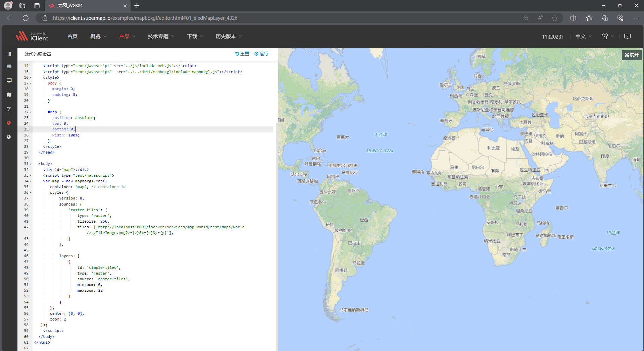Refresh the browser page
This screenshot has height=351, width=644.
pyautogui.click(x=26, y=18)
